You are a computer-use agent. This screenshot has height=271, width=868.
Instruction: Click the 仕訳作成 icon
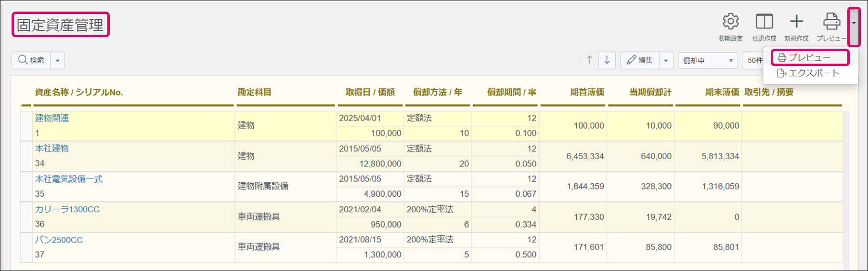[764, 22]
